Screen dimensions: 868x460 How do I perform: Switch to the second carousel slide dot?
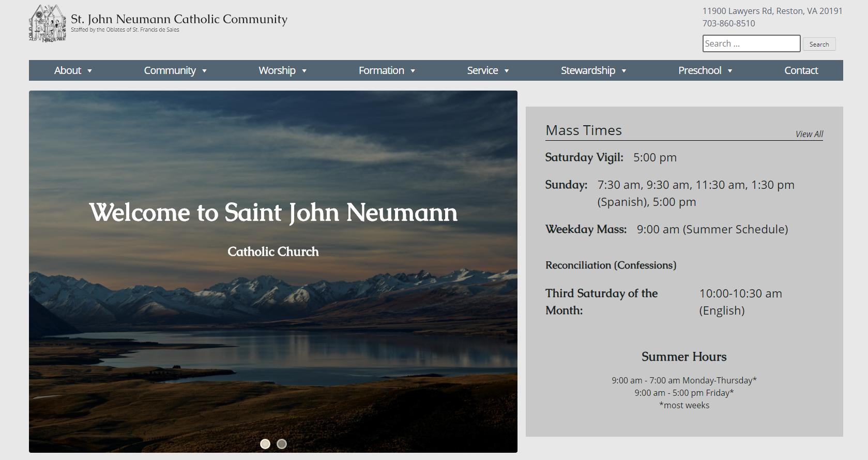(282, 444)
